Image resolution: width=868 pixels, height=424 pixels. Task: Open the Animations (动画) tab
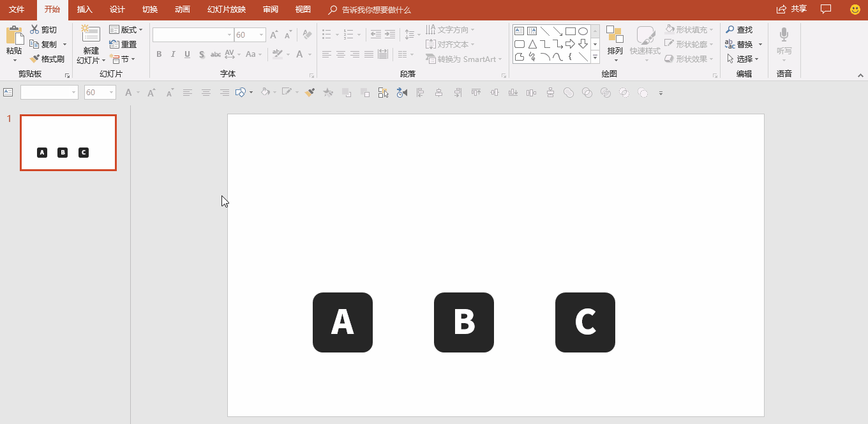point(182,10)
